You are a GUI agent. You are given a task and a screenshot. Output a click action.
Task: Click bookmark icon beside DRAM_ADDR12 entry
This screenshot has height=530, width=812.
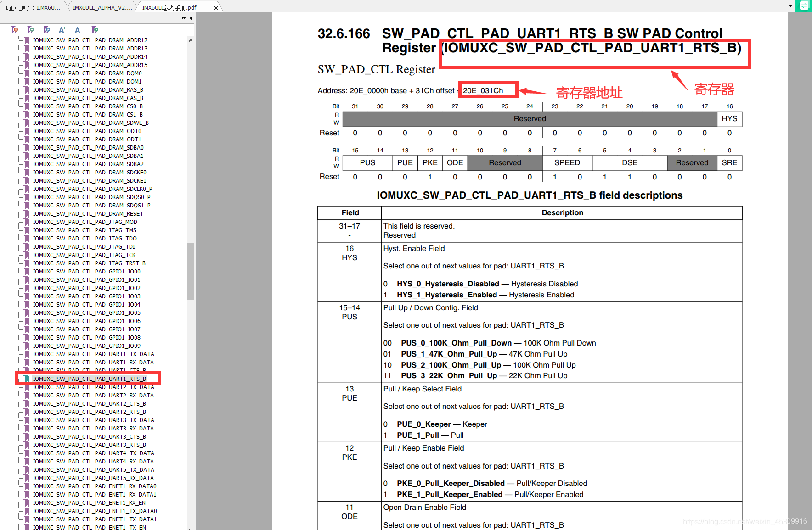[27, 40]
